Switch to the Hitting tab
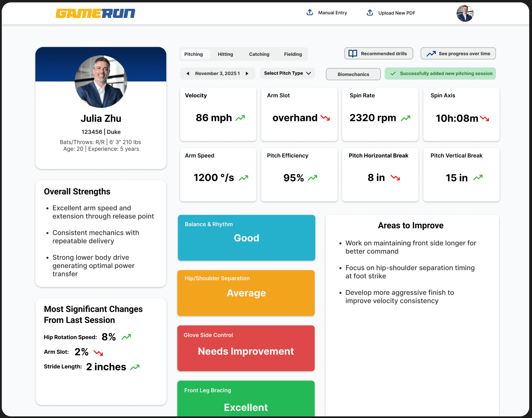532x418 pixels. tap(225, 54)
